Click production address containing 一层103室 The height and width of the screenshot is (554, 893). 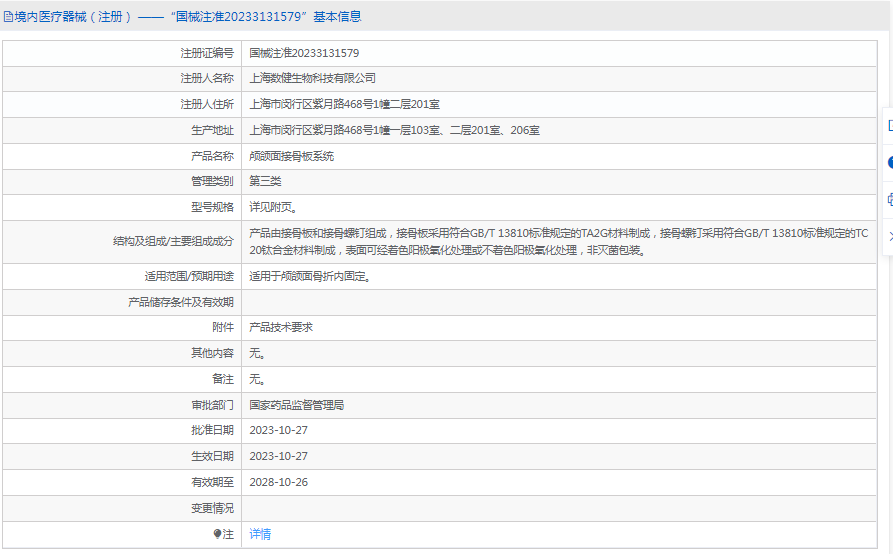[394, 130]
